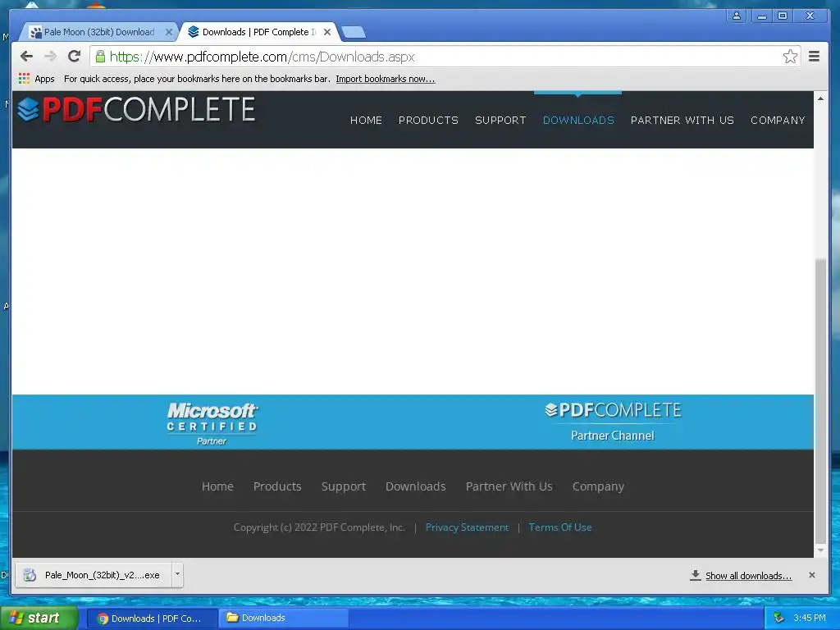Click the address bar URL field
The height and width of the screenshot is (630, 840).
tap(445, 57)
